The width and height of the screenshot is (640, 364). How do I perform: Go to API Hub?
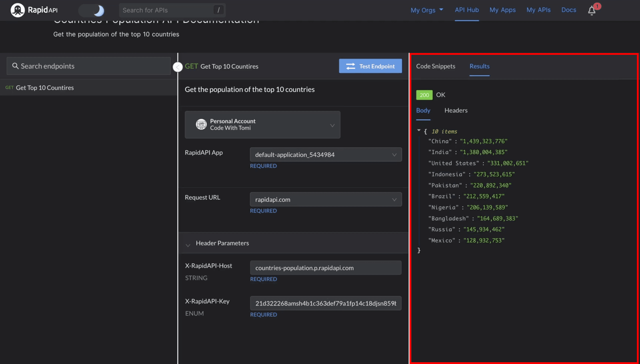click(x=466, y=10)
